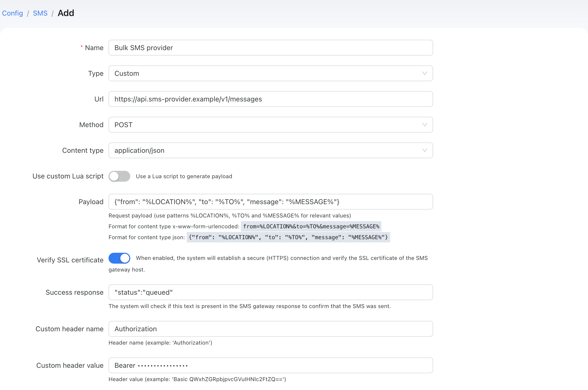Screen dimensions: 588x390
Task: Click the Content type chevron arrow
Action: tap(424, 150)
